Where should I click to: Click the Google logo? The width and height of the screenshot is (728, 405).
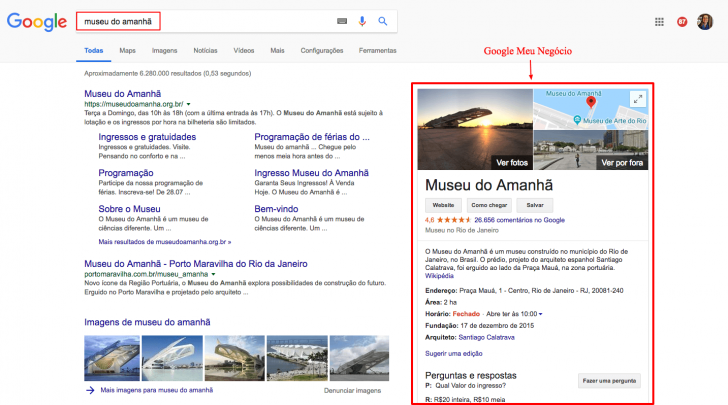(37, 22)
